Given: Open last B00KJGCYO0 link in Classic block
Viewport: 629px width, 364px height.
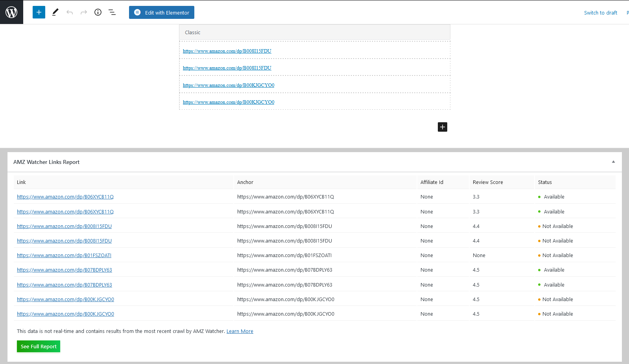Looking at the screenshot, I should coord(229,102).
